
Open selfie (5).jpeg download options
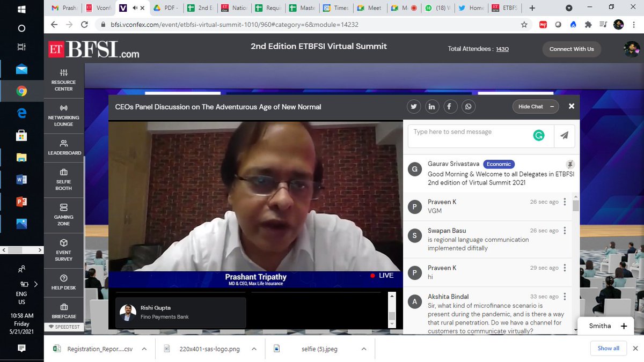pyautogui.click(x=363, y=349)
